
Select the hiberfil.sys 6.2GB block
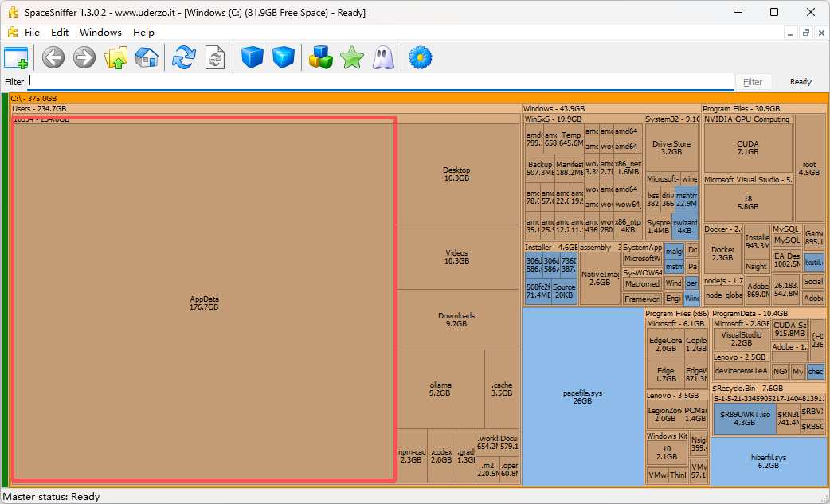[x=769, y=461]
